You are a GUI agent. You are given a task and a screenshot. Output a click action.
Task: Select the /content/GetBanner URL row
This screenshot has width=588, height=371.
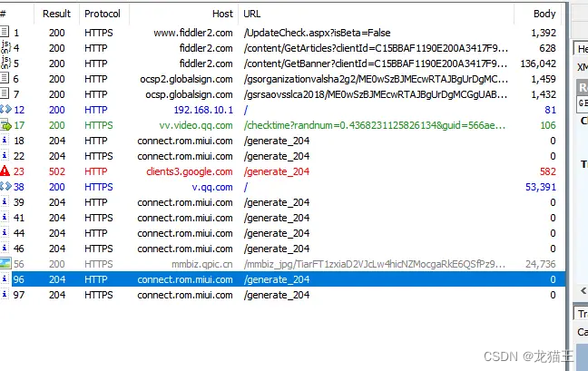pyautogui.click(x=376, y=63)
